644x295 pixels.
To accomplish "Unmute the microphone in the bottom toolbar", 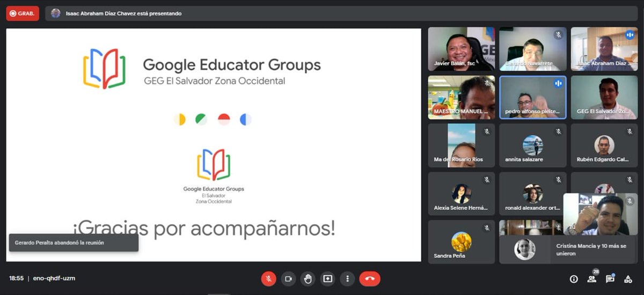I will [x=269, y=279].
